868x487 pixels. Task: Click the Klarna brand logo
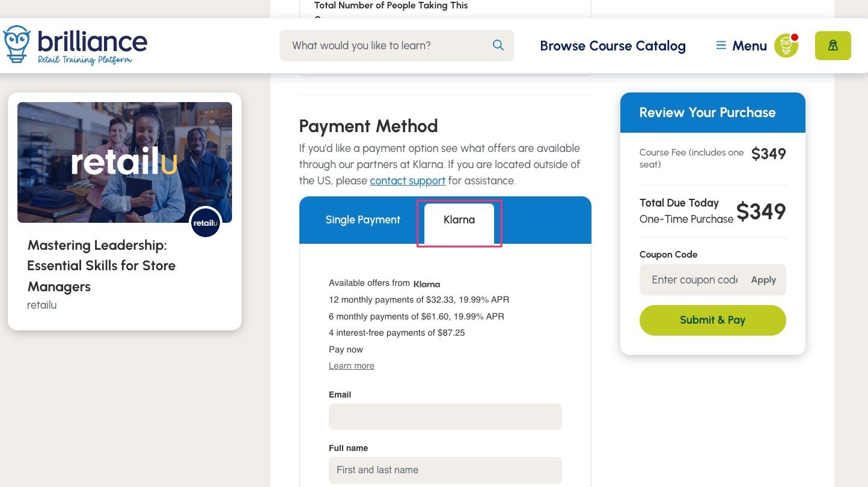tap(427, 283)
